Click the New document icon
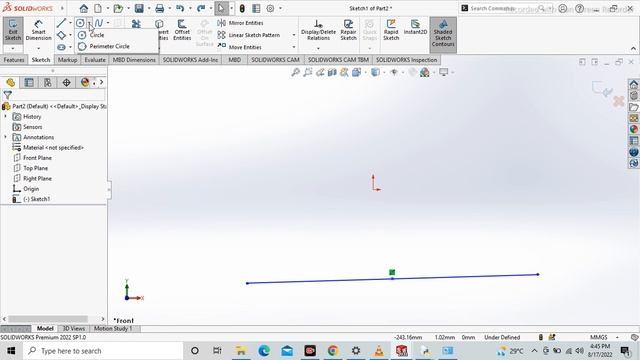The image size is (640, 360). pyautogui.click(x=98, y=8)
